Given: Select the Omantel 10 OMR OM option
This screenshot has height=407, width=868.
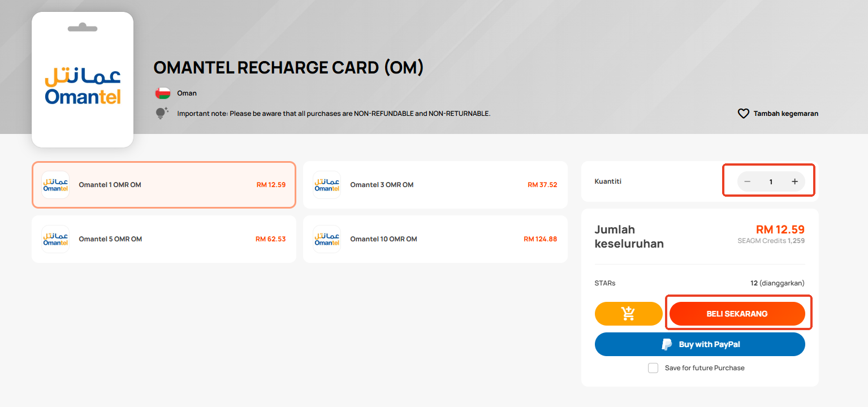Looking at the screenshot, I should click(x=435, y=239).
